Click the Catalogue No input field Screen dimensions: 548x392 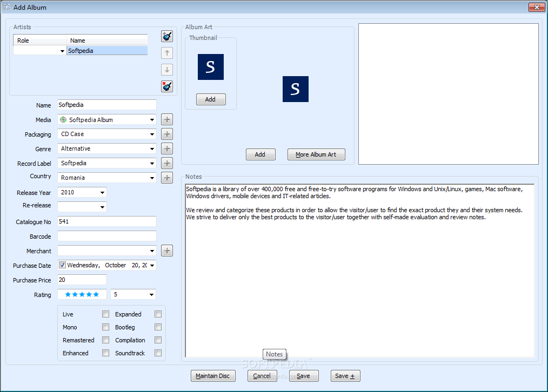[107, 221]
